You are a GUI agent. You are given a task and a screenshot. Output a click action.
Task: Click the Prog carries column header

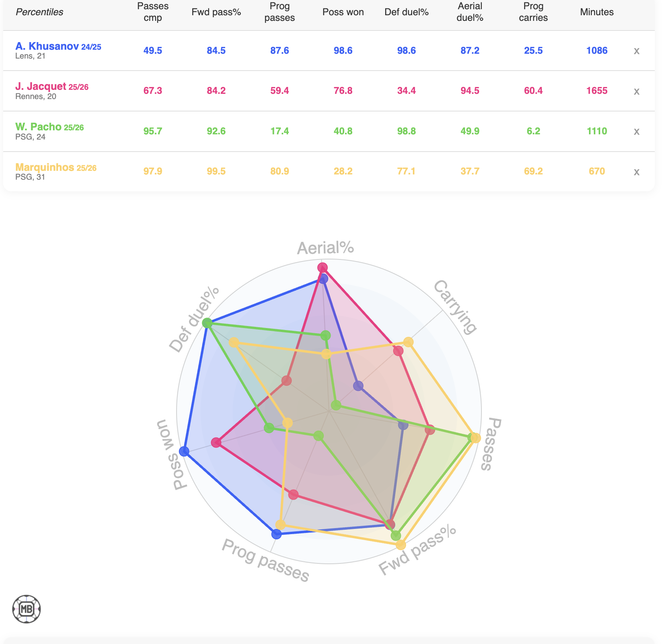(x=533, y=12)
